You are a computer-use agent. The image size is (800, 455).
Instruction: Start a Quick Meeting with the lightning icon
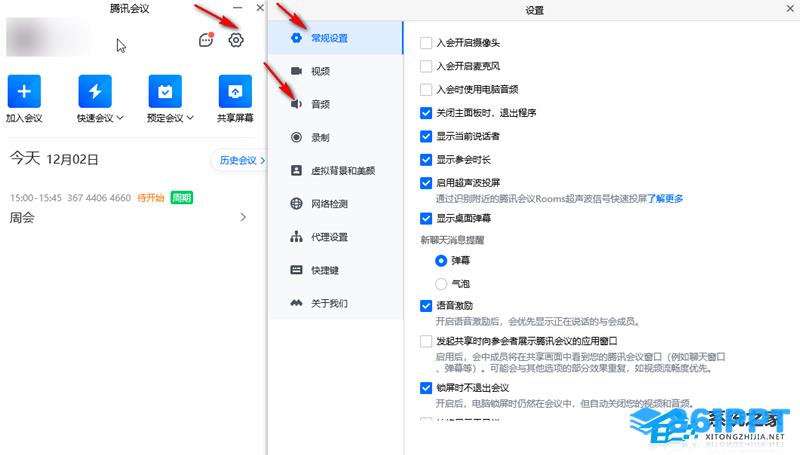pyautogui.click(x=95, y=91)
